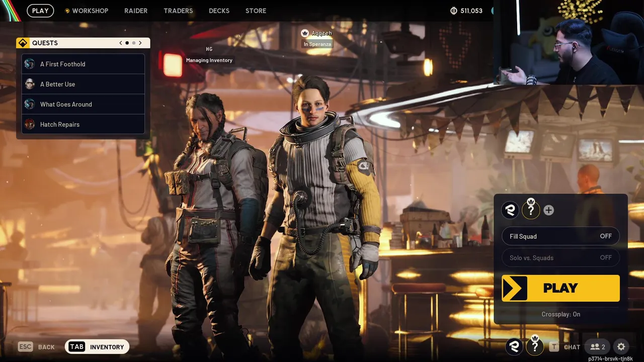This screenshot has width=644, height=362.
Task: Click the In Speranza status label
Action: pos(317,44)
